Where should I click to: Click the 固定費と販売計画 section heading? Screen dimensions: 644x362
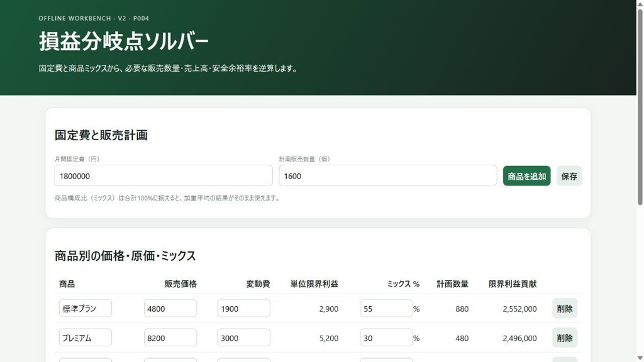[x=101, y=135]
